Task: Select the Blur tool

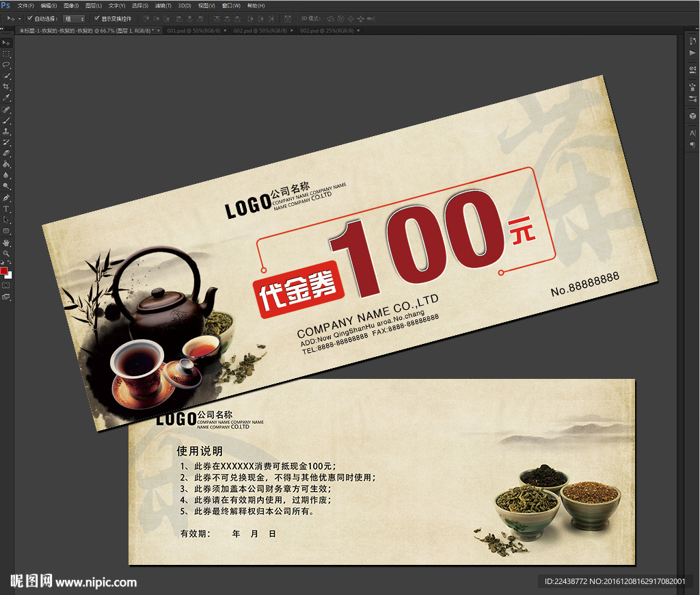Action: coord(6,174)
